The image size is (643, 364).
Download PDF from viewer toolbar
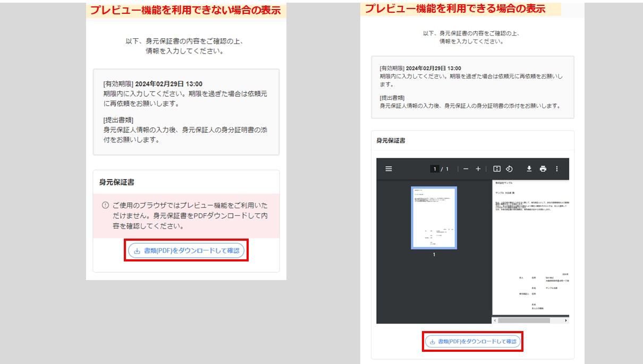529,169
